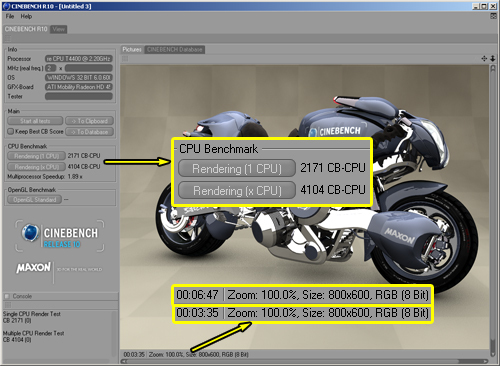Click the vertical scrollbar of picture viewer
Viewport: 500px width, 366px height.
pos(493,211)
